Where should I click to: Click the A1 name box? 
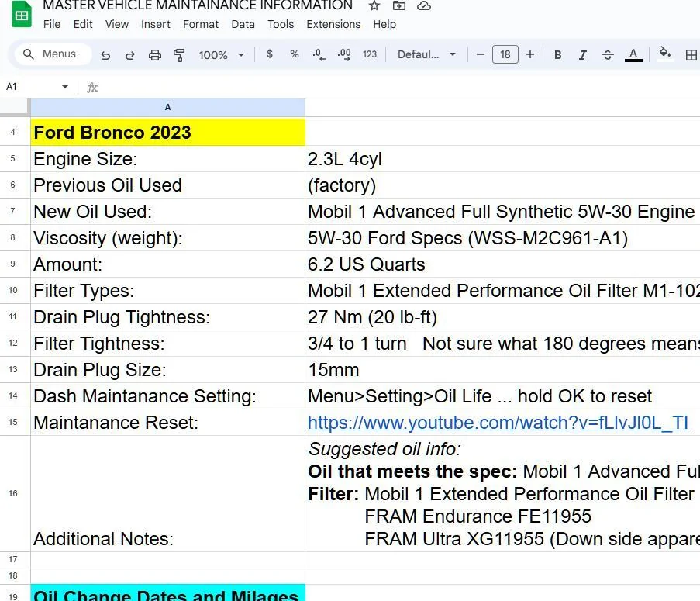pyautogui.click(x=31, y=87)
